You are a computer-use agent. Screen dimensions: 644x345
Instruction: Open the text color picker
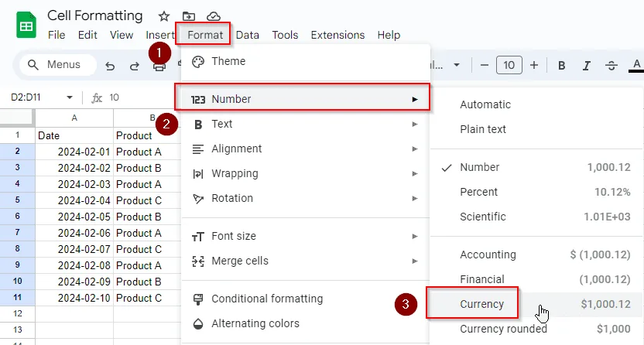(x=636, y=65)
